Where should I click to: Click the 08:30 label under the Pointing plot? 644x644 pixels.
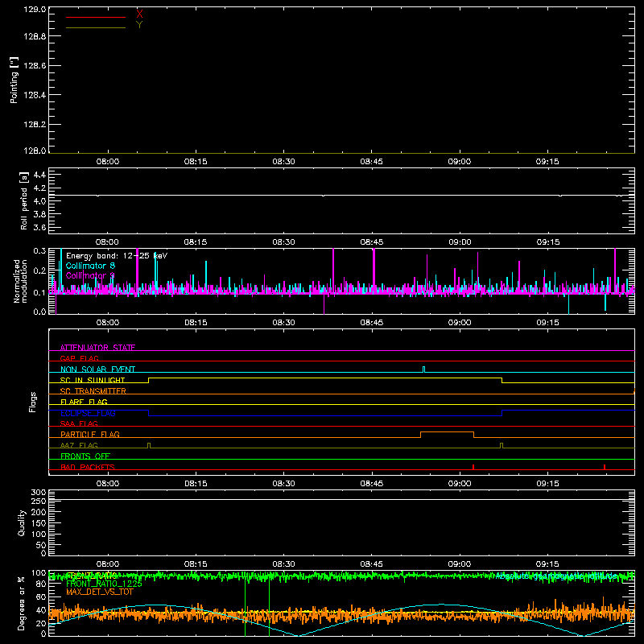tap(283, 162)
